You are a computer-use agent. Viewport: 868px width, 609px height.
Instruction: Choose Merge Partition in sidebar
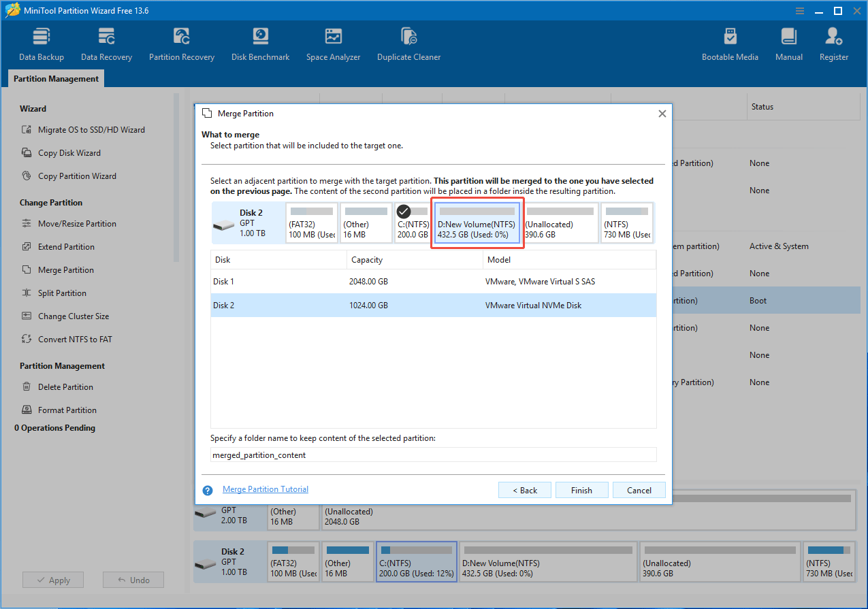58,270
